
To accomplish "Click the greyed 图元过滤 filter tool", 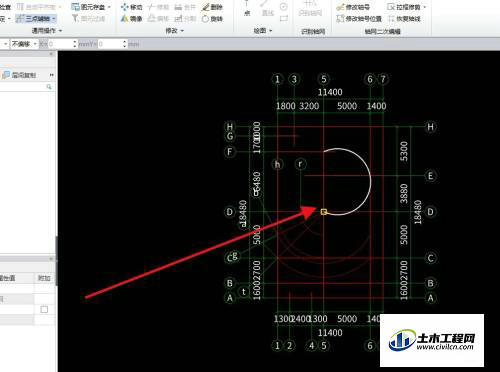I will (x=89, y=19).
